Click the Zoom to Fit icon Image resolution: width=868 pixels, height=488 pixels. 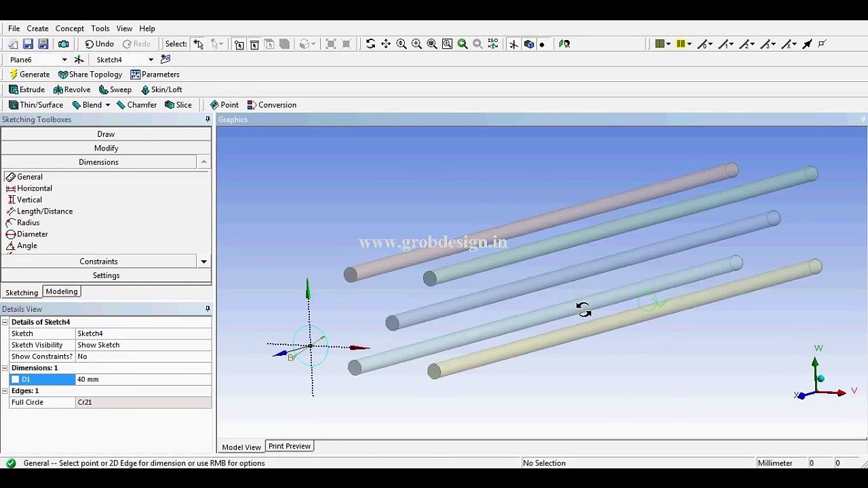click(432, 44)
